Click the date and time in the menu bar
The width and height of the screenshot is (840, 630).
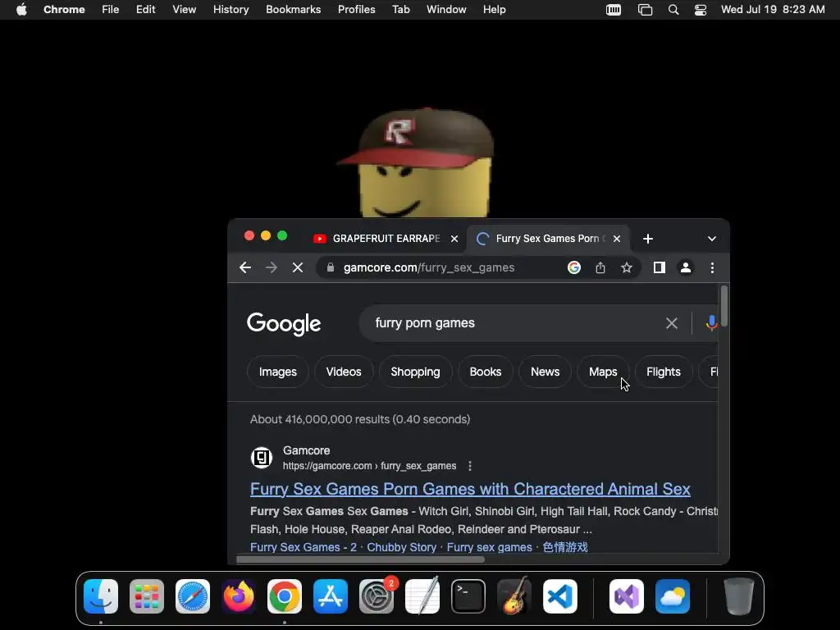click(x=773, y=10)
